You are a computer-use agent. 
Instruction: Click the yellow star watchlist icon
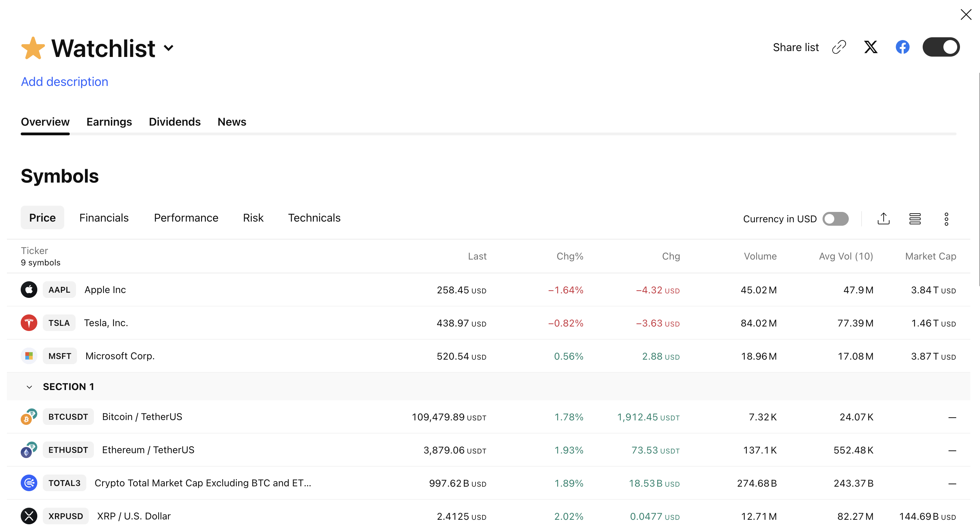33,48
